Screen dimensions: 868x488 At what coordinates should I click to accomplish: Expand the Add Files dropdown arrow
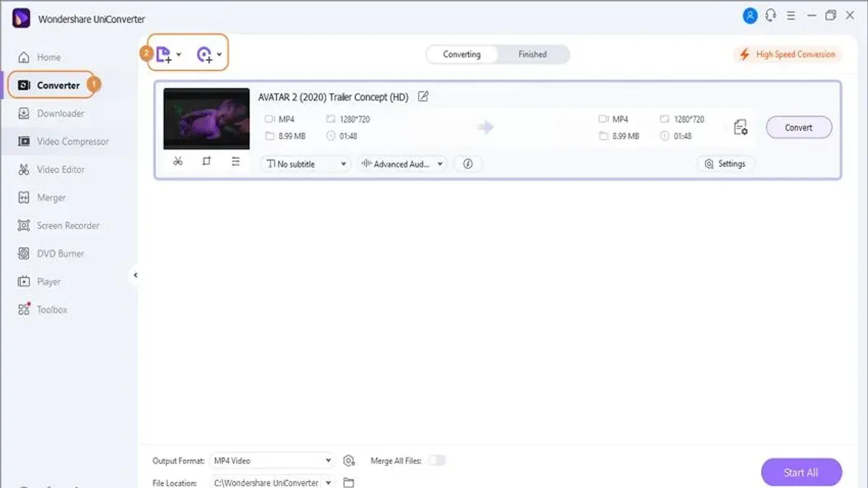[179, 54]
